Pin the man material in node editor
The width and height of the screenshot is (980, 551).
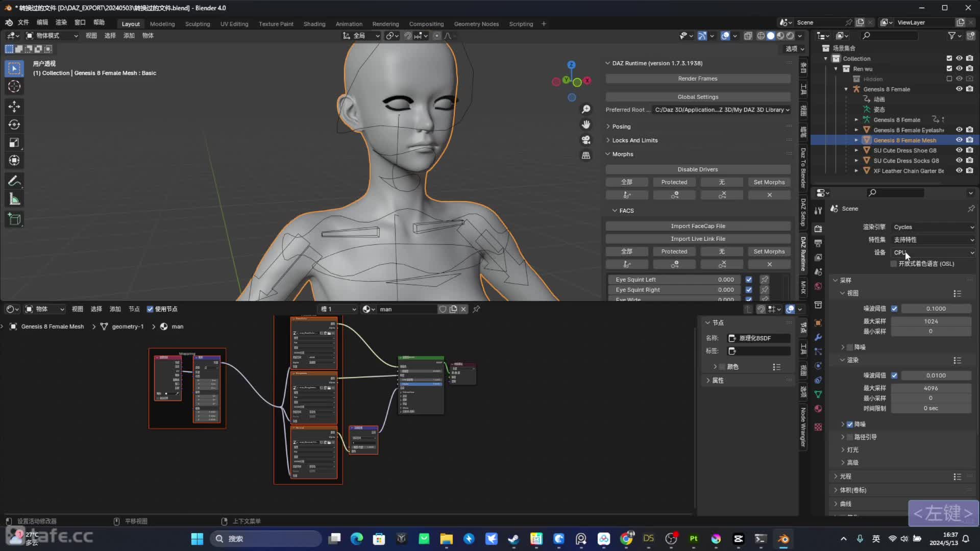coord(476,309)
